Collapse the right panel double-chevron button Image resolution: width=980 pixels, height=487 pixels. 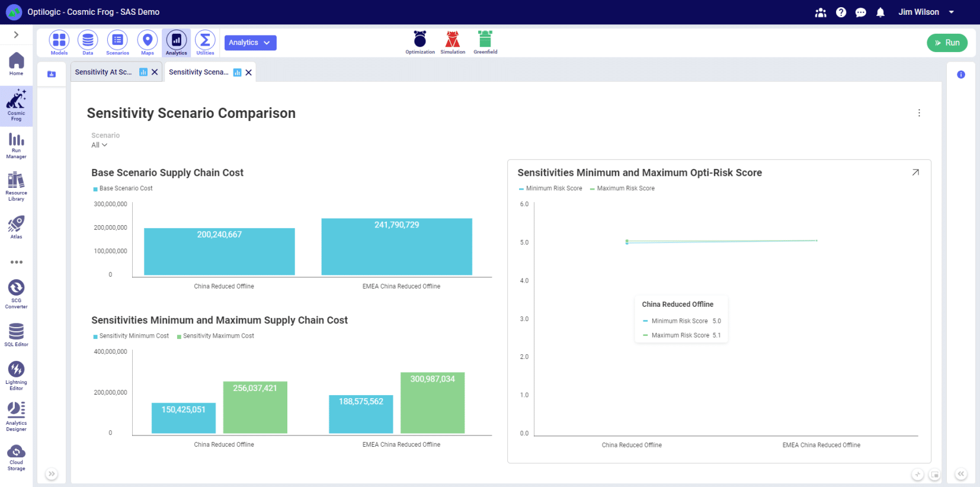click(961, 474)
